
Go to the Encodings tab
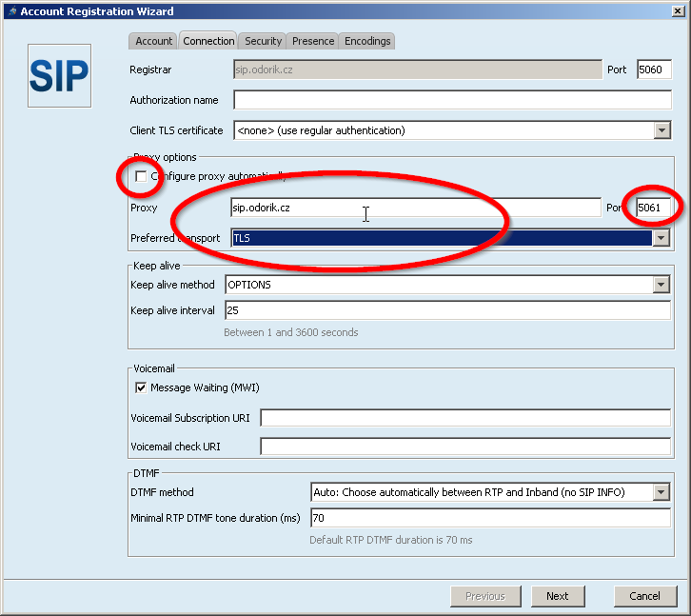pos(367,41)
